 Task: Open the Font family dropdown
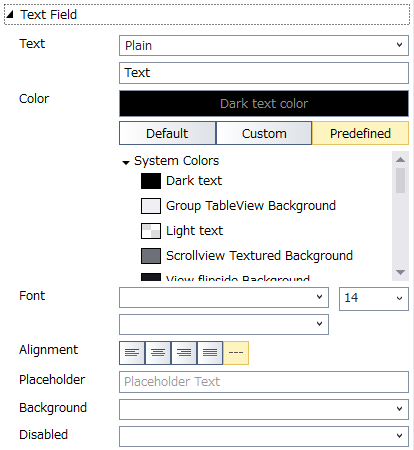[224, 297]
